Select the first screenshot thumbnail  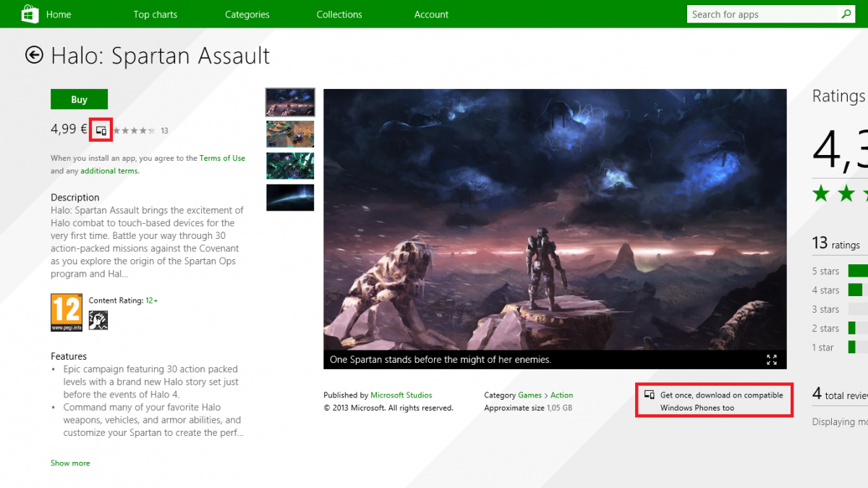coord(290,102)
